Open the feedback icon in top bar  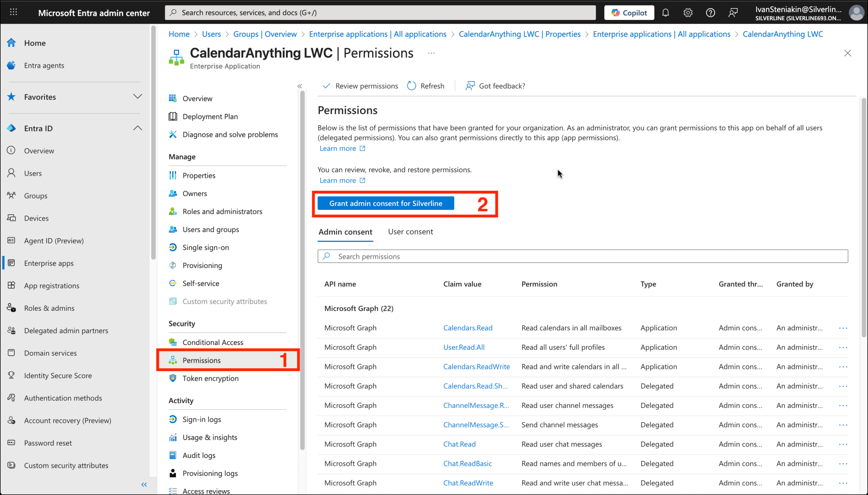(x=733, y=13)
